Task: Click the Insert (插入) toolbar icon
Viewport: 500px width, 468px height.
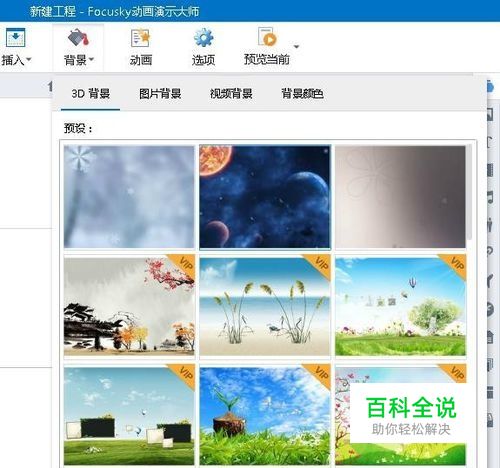Action: [15, 38]
